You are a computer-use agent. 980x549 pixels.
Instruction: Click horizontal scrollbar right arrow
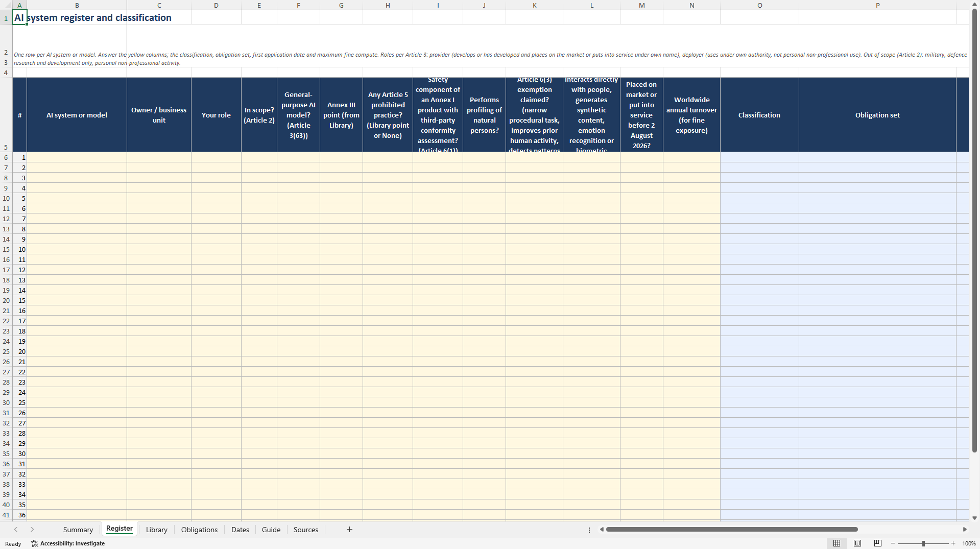click(x=965, y=530)
